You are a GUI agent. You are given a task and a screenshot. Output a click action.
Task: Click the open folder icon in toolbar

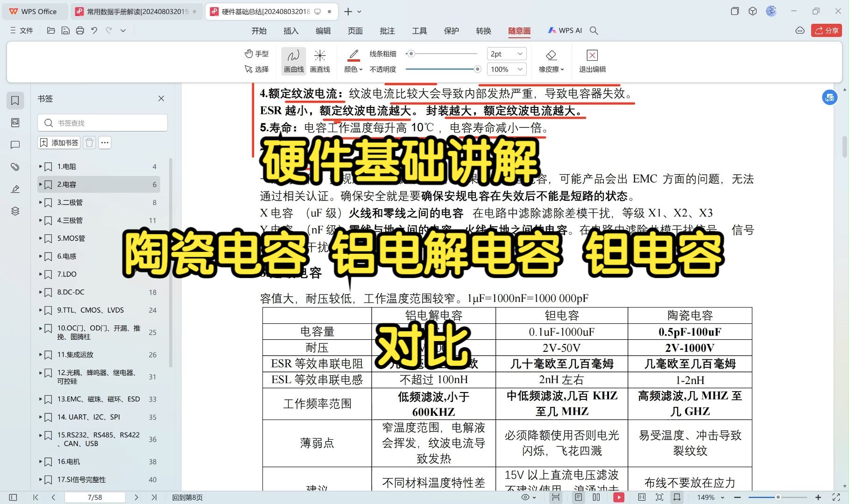tap(51, 30)
